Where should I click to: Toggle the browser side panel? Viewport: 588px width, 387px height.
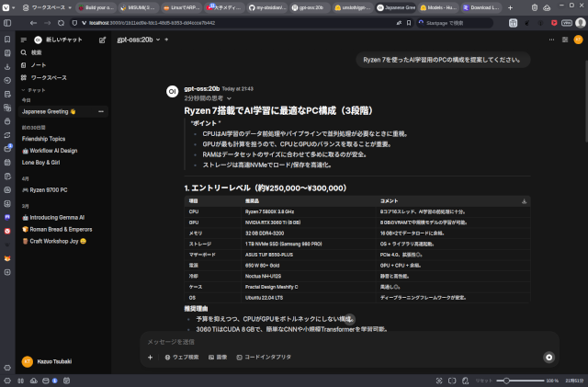click(7, 23)
